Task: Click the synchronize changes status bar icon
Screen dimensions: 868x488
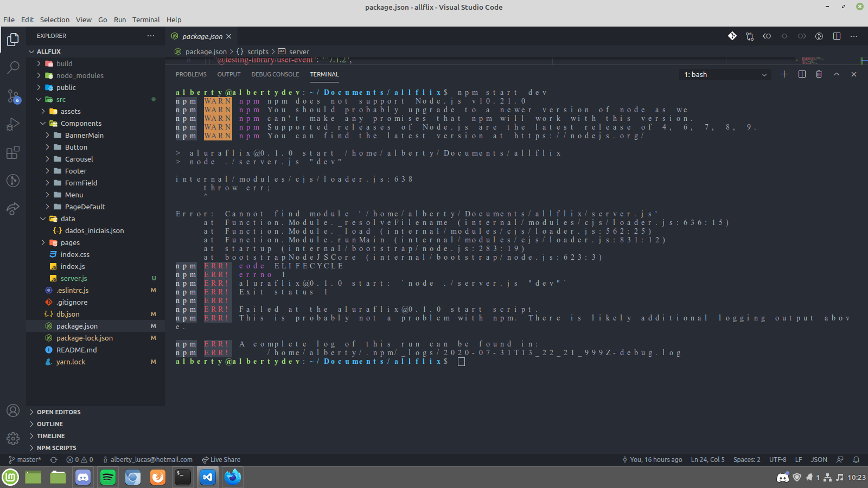Action: click(x=54, y=460)
